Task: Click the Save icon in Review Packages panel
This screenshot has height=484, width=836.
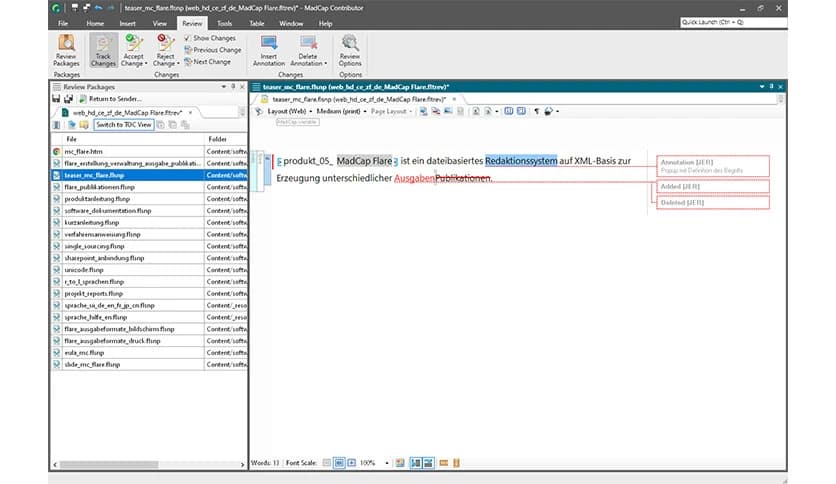Action: (56, 99)
